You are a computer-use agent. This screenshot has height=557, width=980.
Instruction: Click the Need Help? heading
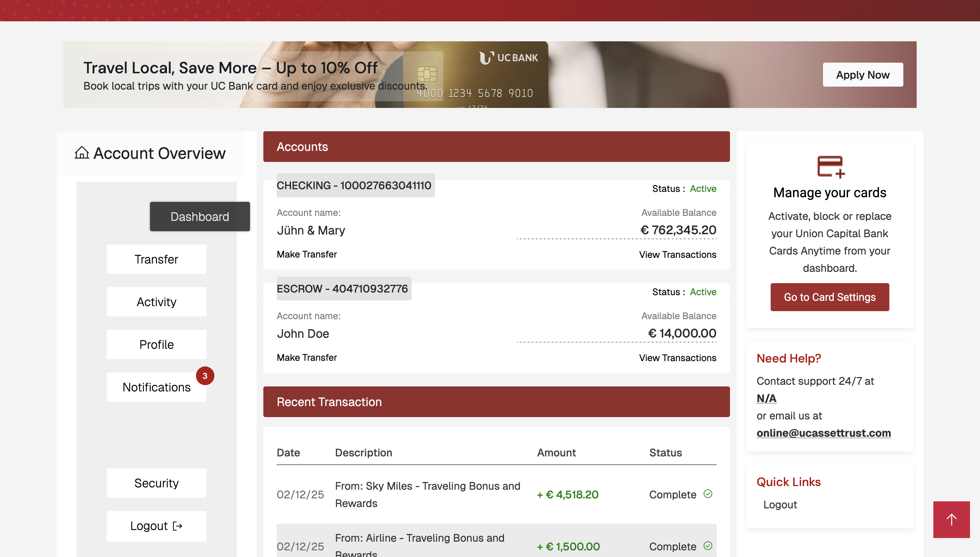click(789, 358)
